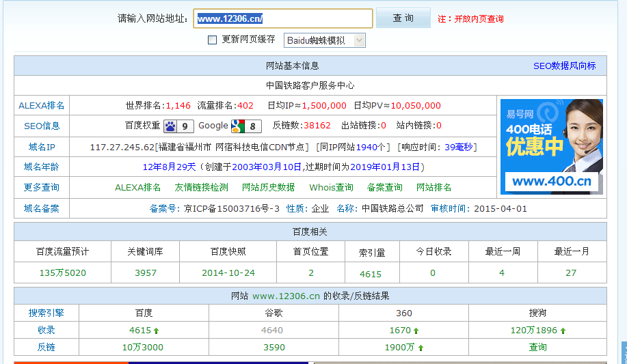The height and width of the screenshot is (364, 627).
Task: Open the 网站历史数据 link
Action: coord(268,187)
